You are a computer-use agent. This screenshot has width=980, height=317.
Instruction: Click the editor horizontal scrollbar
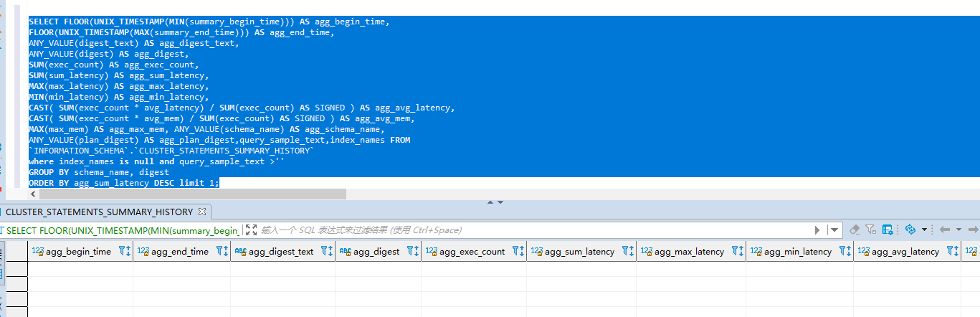coord(188,194)
